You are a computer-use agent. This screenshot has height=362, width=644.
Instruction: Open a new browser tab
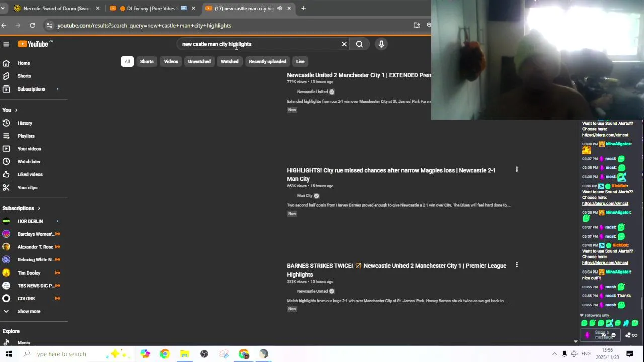tap(303, 8)
